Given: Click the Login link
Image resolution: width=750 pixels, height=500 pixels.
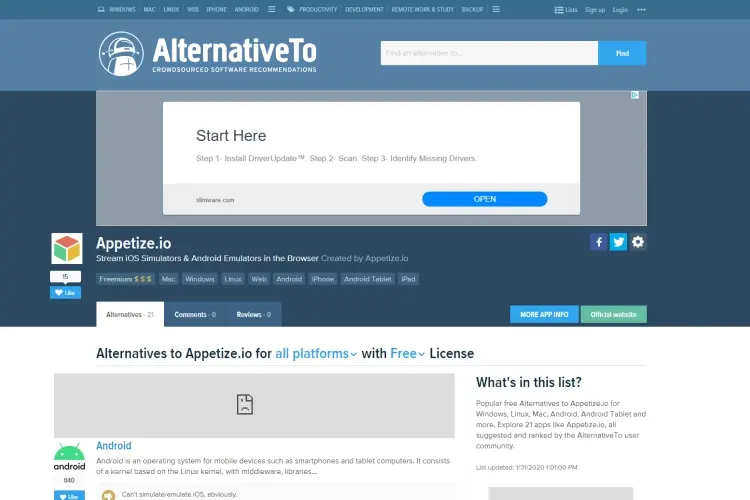Looking at the screenshot, I should click(x=620, y=10).
